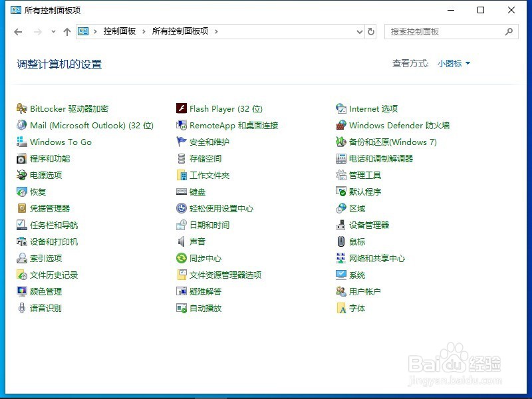Image resolution: width=532 pixels, height=399 pixels.
Task: Click the Mail (Microsoft Outlook) icon
Action: tap(22, 125)
